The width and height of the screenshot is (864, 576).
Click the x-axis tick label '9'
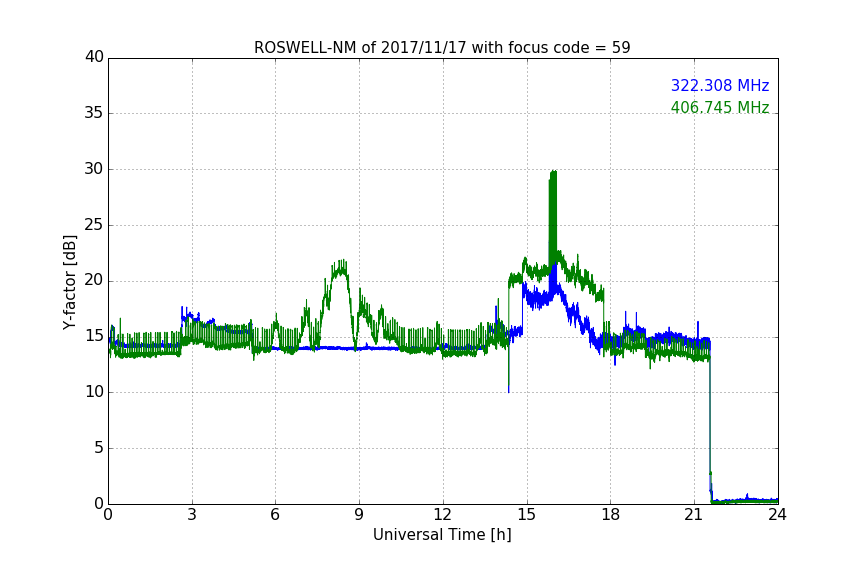[x=359, y=515]
